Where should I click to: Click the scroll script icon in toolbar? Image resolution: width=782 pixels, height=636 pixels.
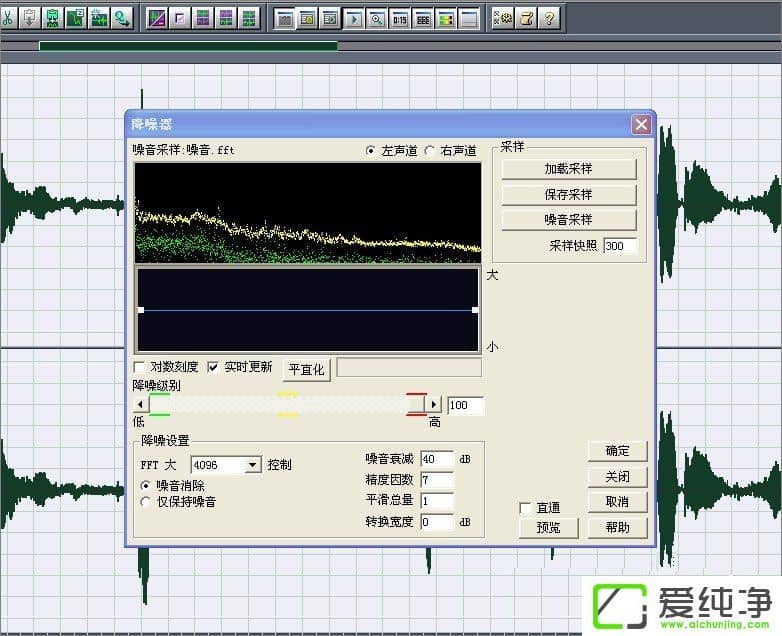click(x=526, y=18)
